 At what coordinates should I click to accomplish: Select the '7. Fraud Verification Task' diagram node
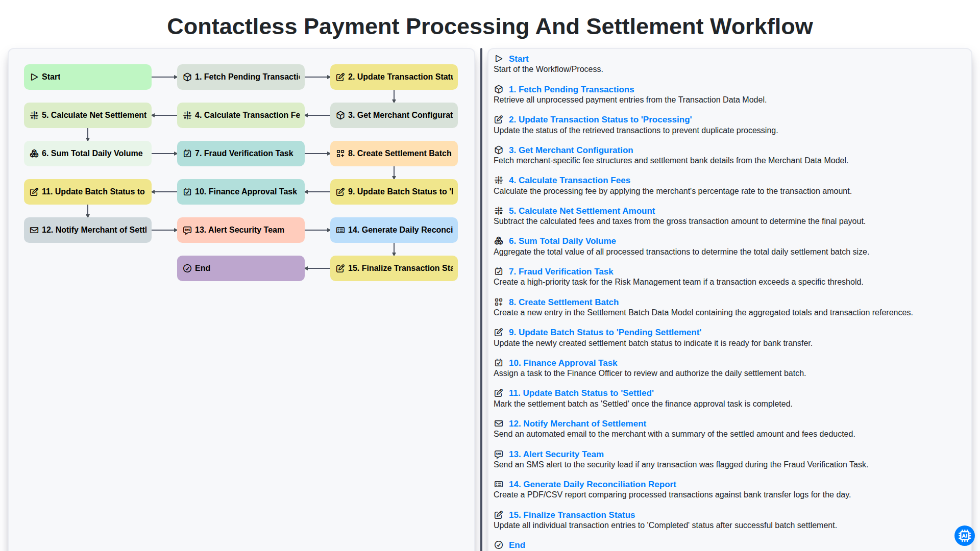241,154
